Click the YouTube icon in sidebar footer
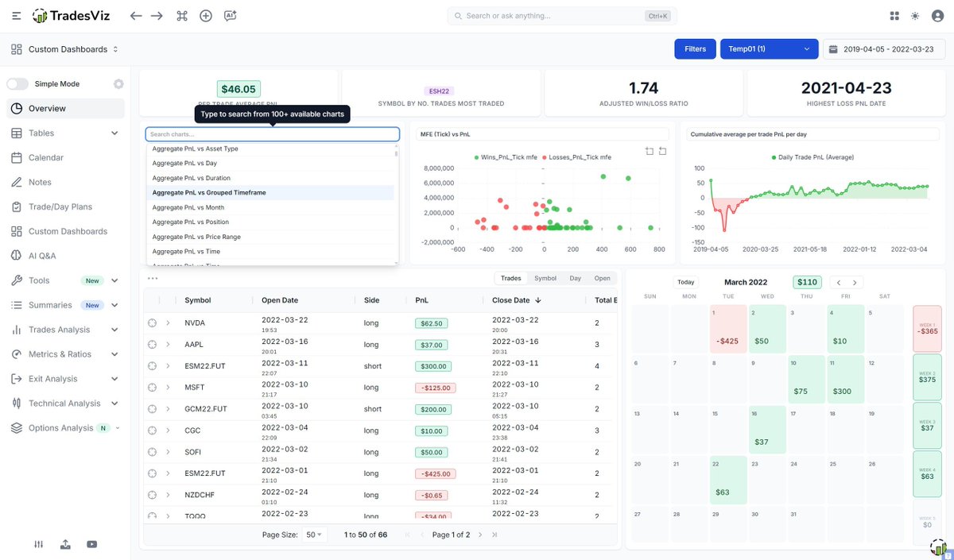Screen dimensions: 954x560 point(92,544)
